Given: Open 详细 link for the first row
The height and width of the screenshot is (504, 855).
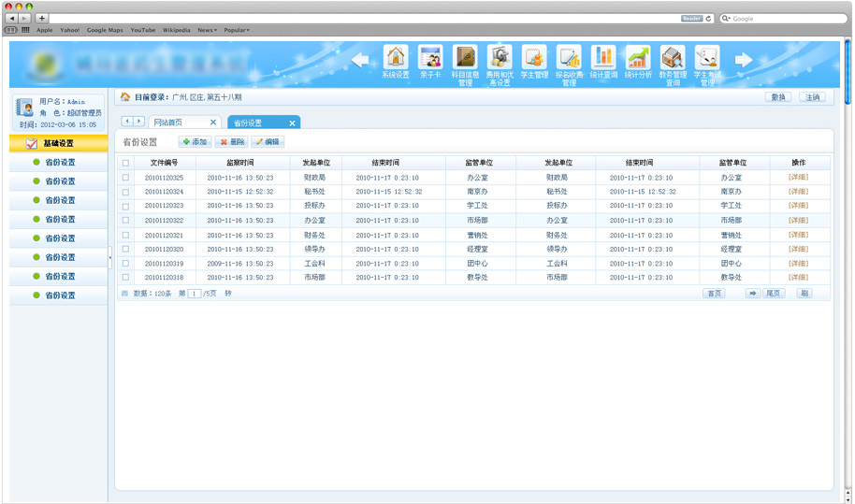Looking at the screenshot, I should tap(798, 178).
